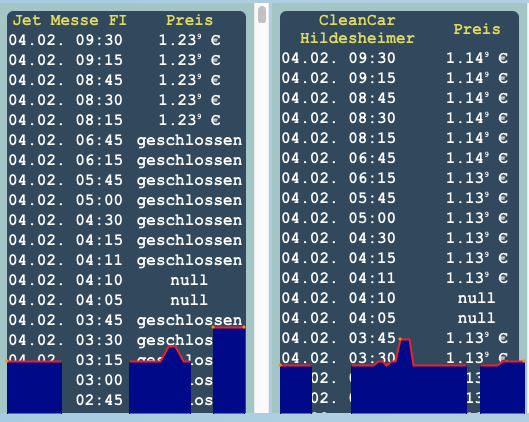529x422 pixels.
Task: Click the 1.13 € price at 04:15 in CleanCar
Action: [x=477, y=258]
